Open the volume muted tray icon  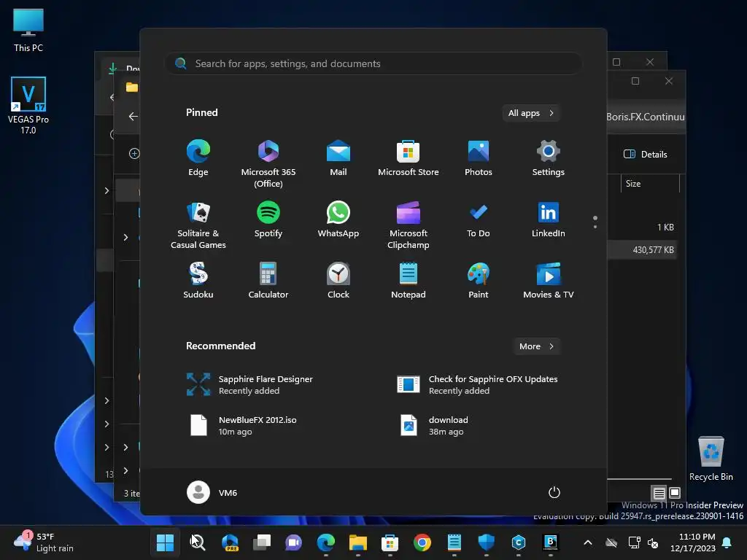click(x=653, y=542)
